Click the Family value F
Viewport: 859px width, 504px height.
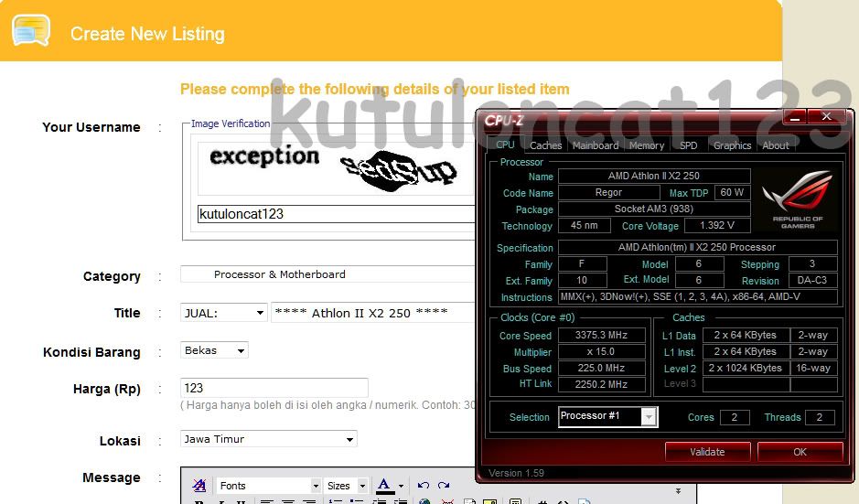[x=582, y=263]
